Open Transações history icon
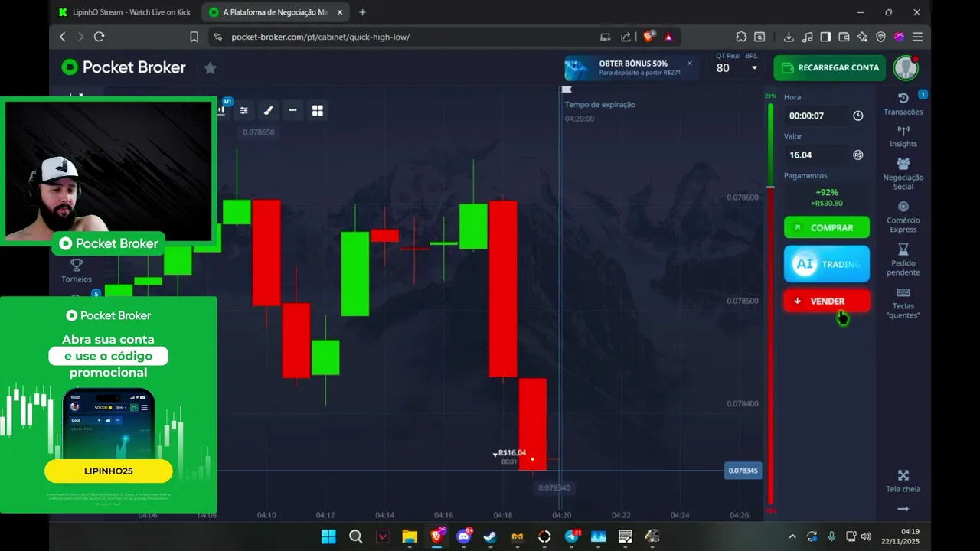This screenshot has width=980, height=551. [903, 104]
